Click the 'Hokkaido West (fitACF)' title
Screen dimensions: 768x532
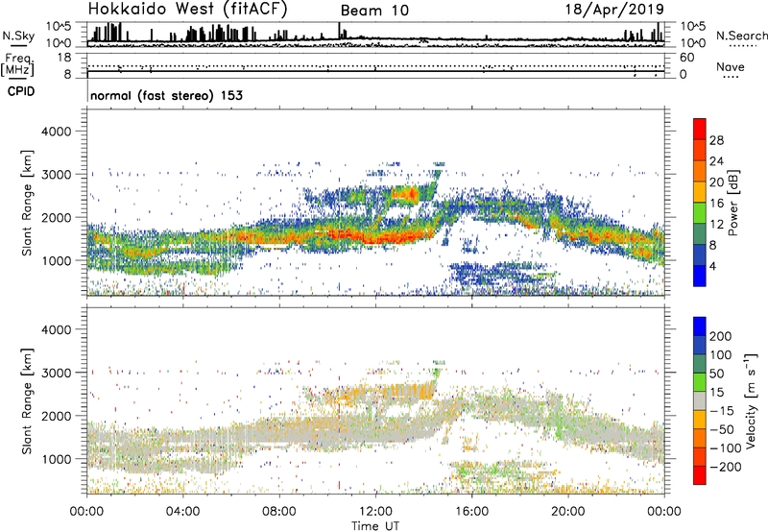click(x=187, y=9)
